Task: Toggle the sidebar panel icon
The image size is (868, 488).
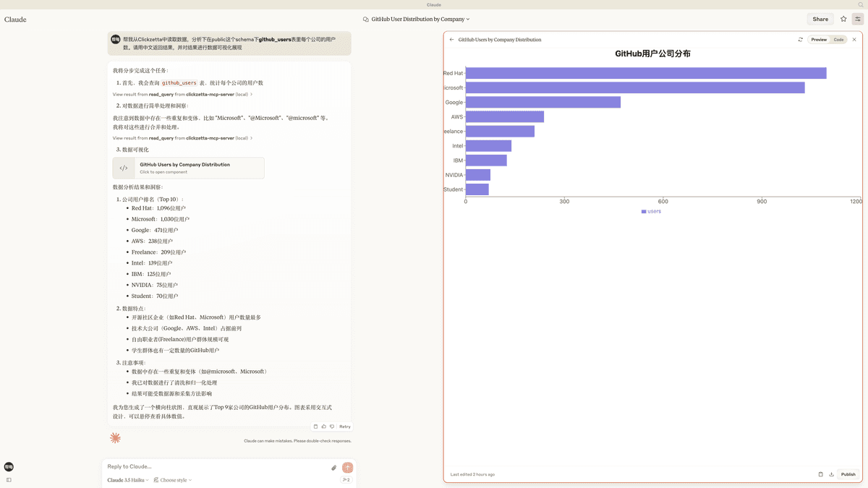Action: point(9,480)
